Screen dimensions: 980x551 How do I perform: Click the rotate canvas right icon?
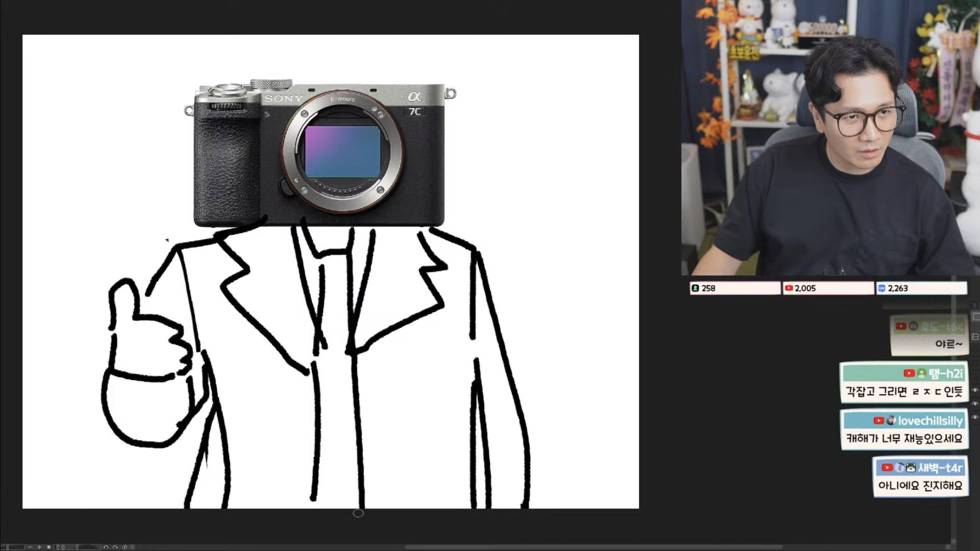pos(115,547)
